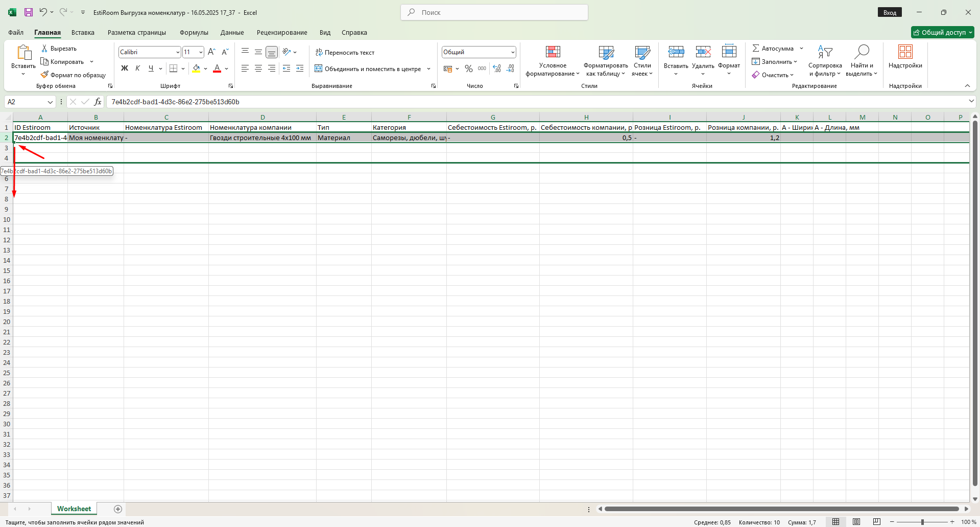Screen dimensions: 980x527
Task: Switch to the Данные ribbon tab
Action: [232, 32]
